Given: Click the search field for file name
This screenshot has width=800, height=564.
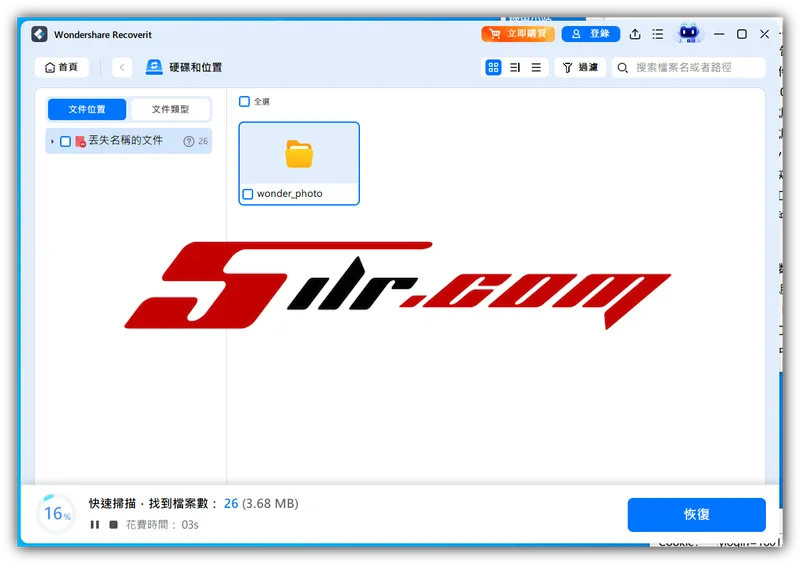Looking at the screenshot, I should coord(689,67).
